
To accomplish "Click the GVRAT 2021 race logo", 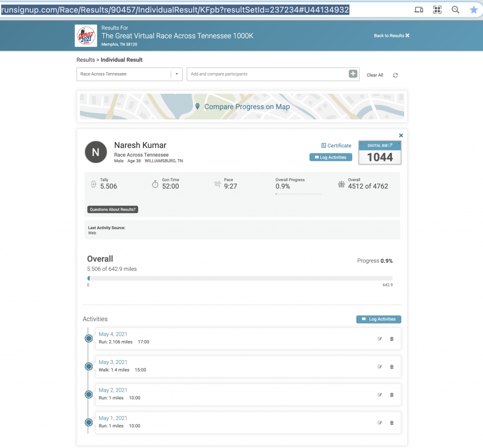I will pos(86,36).
